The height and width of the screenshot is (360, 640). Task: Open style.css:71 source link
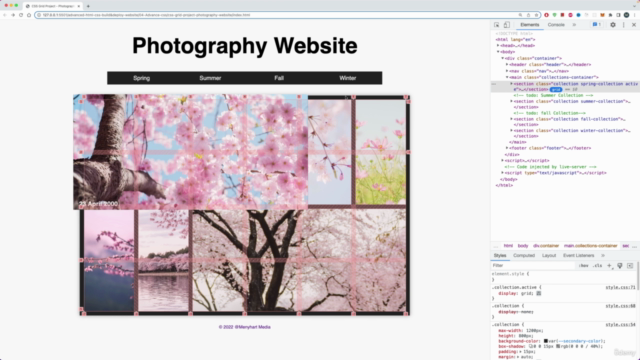point(620,287)
